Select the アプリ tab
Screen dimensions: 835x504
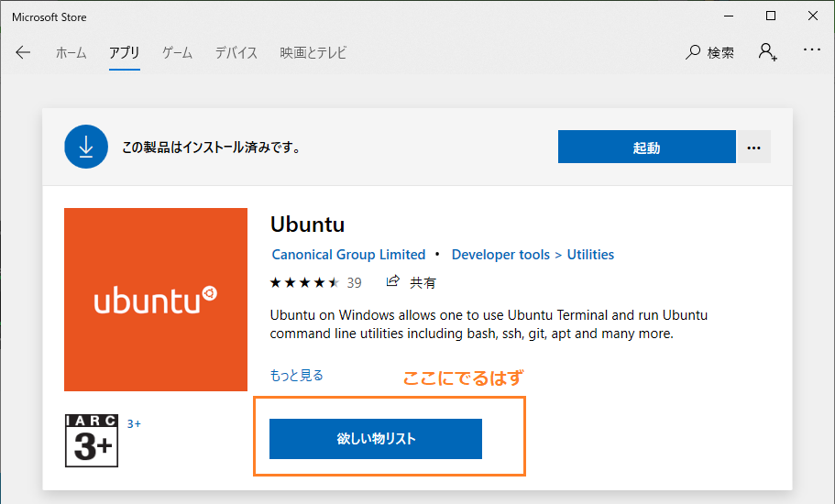tap(124, 52)
